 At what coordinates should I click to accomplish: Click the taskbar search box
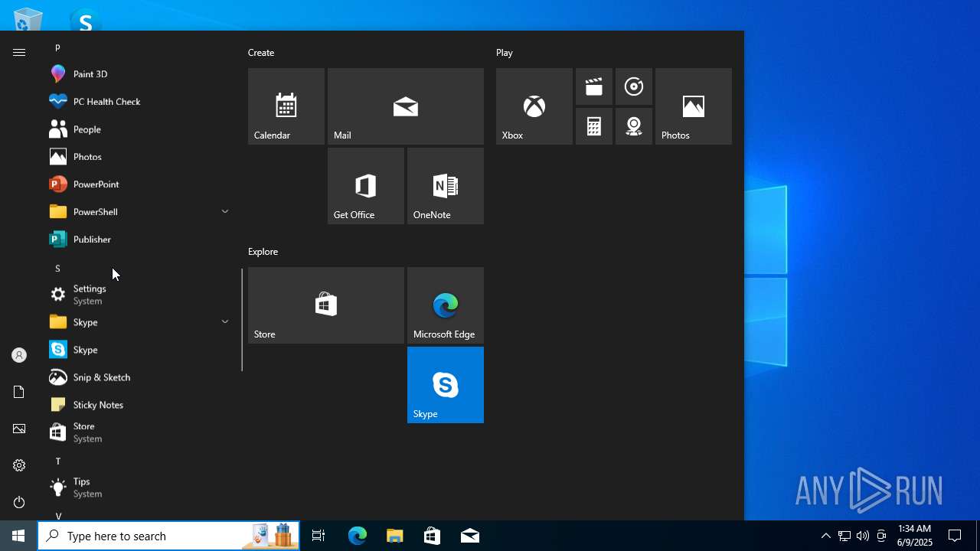pos(168,536)
